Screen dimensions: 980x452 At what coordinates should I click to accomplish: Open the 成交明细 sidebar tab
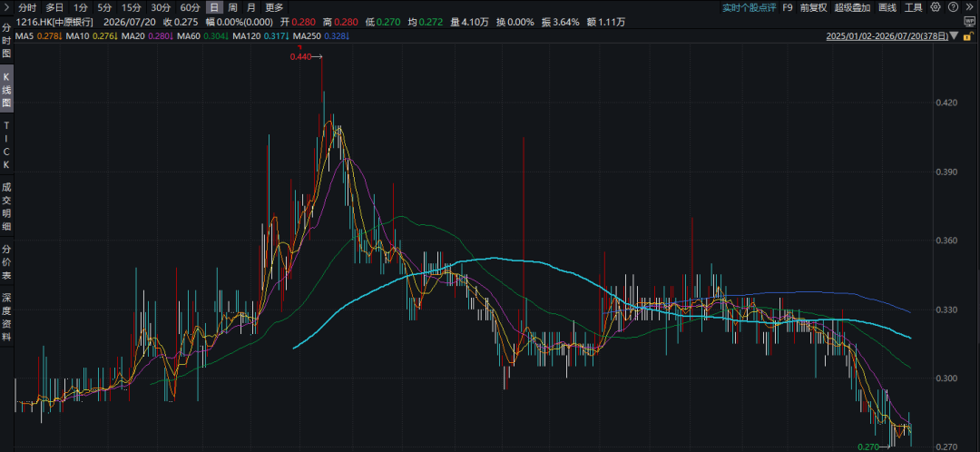tap(6, 206)
